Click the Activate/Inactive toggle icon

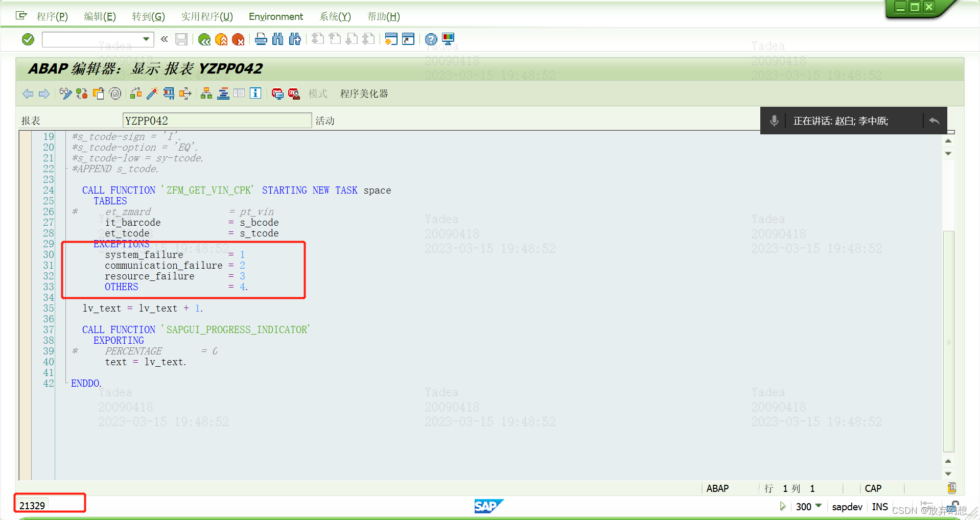[x=82, y=93]
